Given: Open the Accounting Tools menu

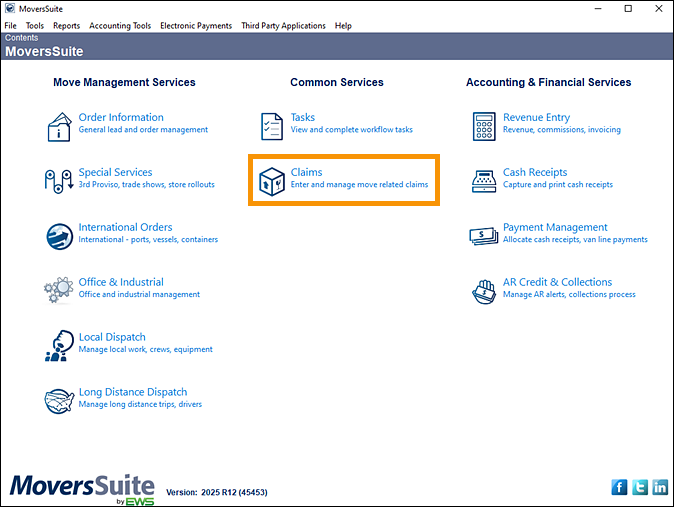Looking at the screenshot, I should (120, 26).
